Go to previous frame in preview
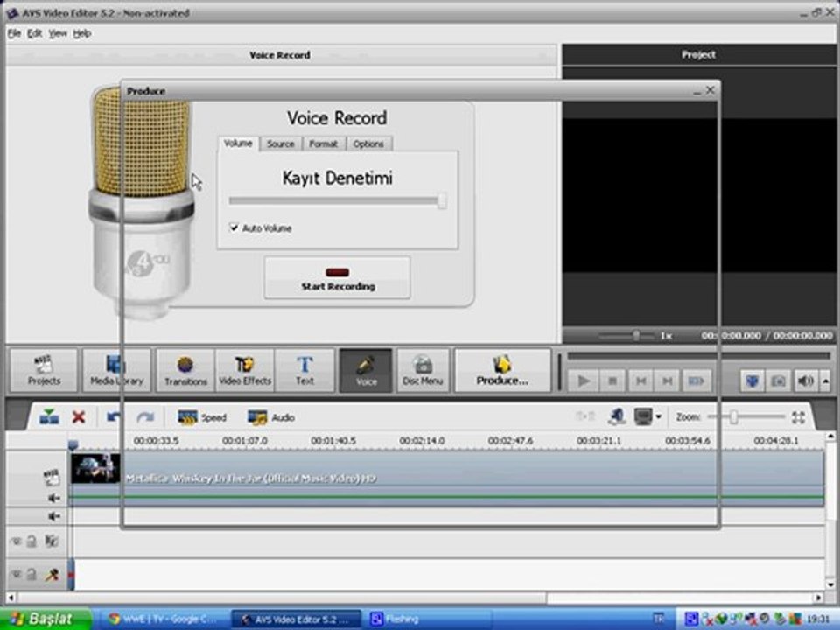 click(x=640, y=381)
